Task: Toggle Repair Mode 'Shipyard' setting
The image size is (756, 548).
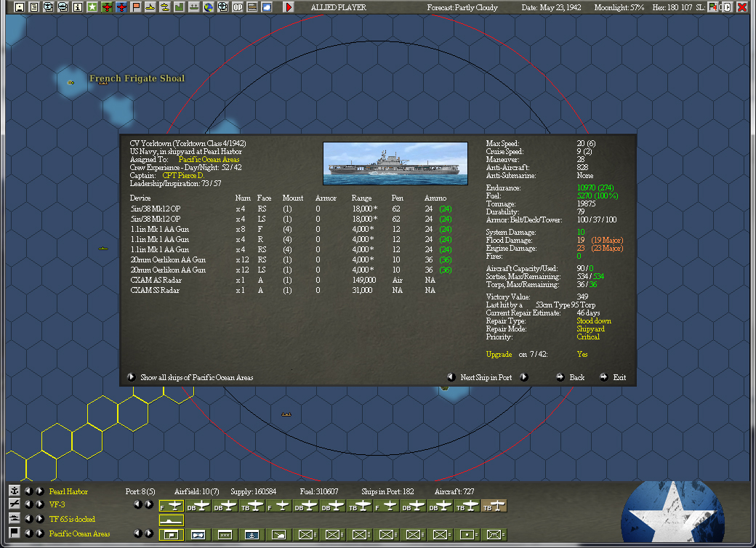Action: coord(590,329)
